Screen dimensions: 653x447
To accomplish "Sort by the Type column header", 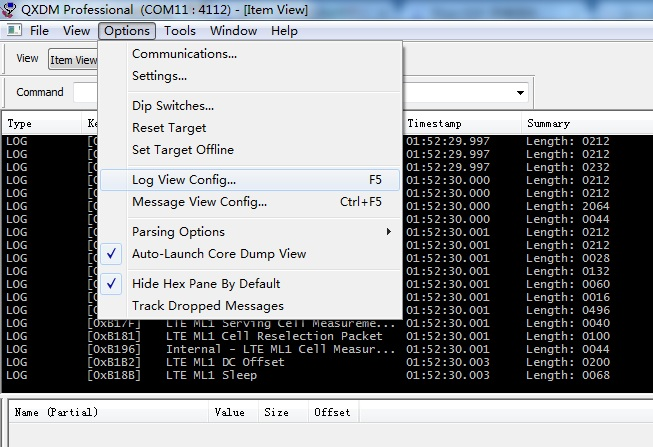I will pyautogui.click(x=42, y=124).
